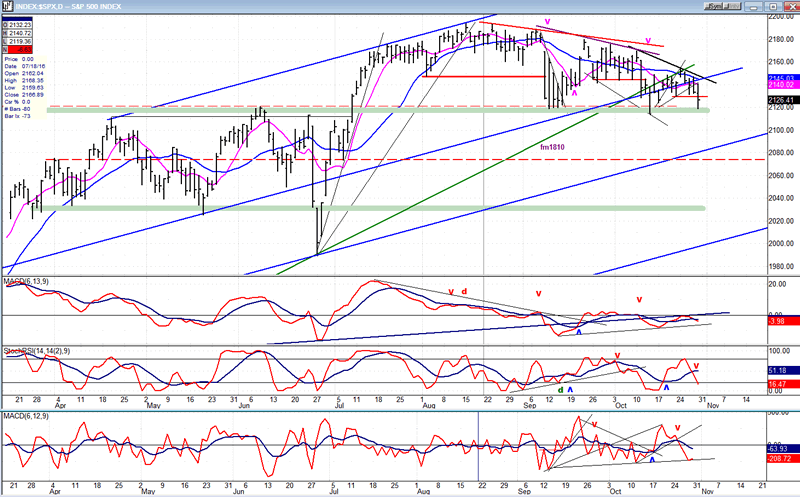Click the red net change -6.63 box
This screenshot has width=800, height=497.
click(17, 49)
